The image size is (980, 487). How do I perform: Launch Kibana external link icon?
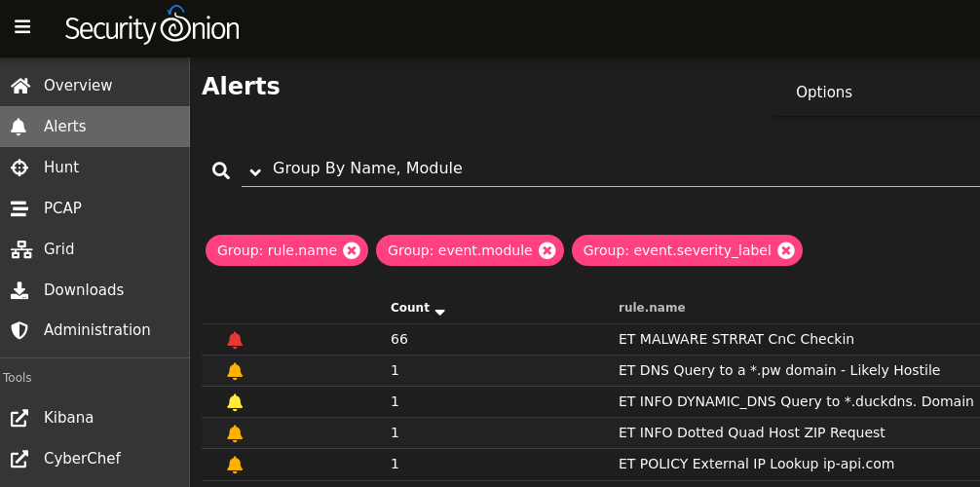19,418
